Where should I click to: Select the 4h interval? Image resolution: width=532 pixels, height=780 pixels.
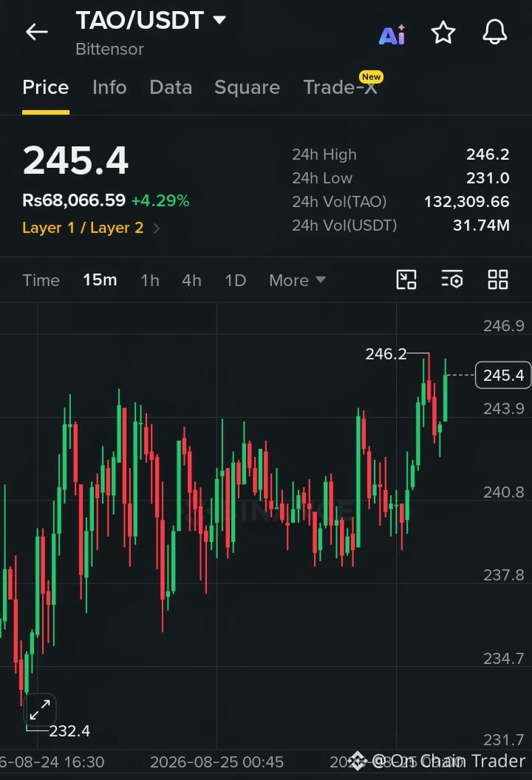point(191,280)
